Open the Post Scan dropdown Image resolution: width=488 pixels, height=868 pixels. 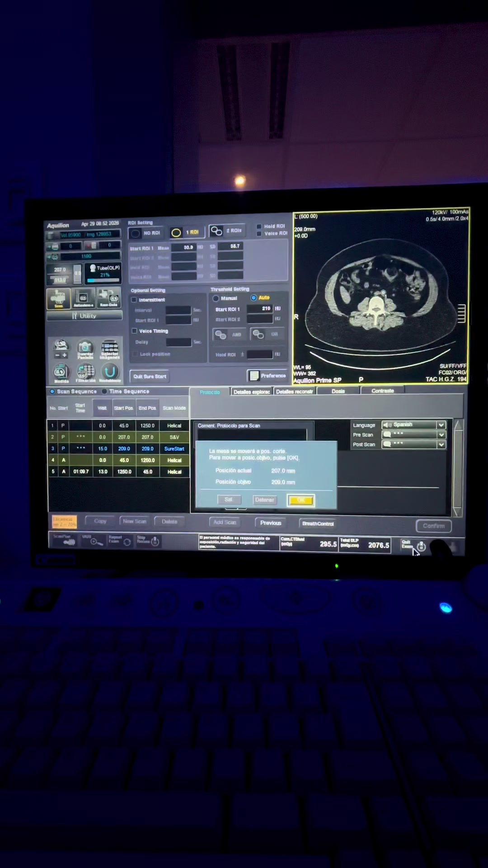(441, 445)
